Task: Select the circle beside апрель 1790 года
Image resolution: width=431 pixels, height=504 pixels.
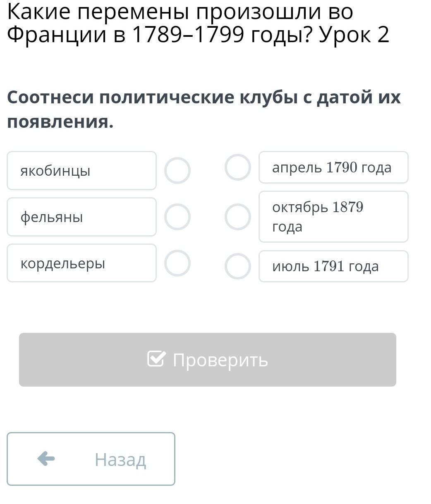Action: coord(238,167)
